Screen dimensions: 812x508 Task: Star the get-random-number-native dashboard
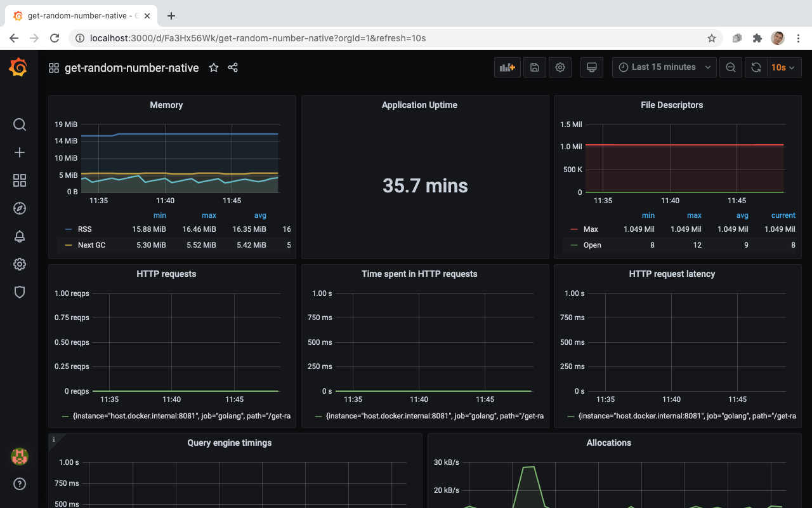click(x=214, y=67)
